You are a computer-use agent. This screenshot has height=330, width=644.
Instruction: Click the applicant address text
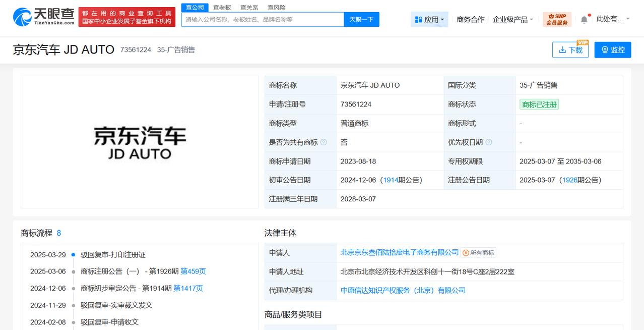coord(427,271)
